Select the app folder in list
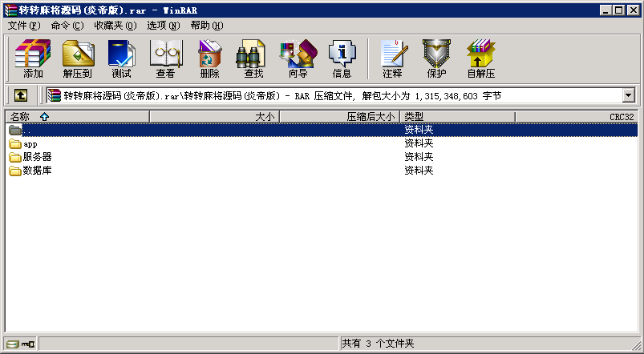 (x=30, y=144)
